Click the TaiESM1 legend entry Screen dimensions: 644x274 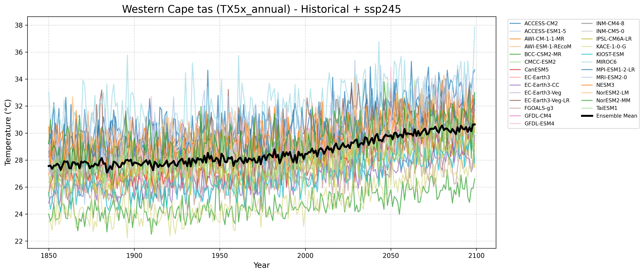(607, 108)
